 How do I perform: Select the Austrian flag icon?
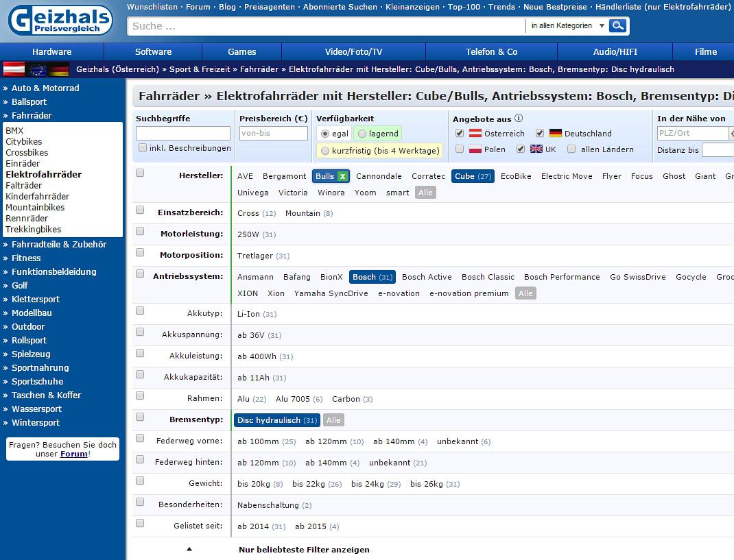point(14,69)
